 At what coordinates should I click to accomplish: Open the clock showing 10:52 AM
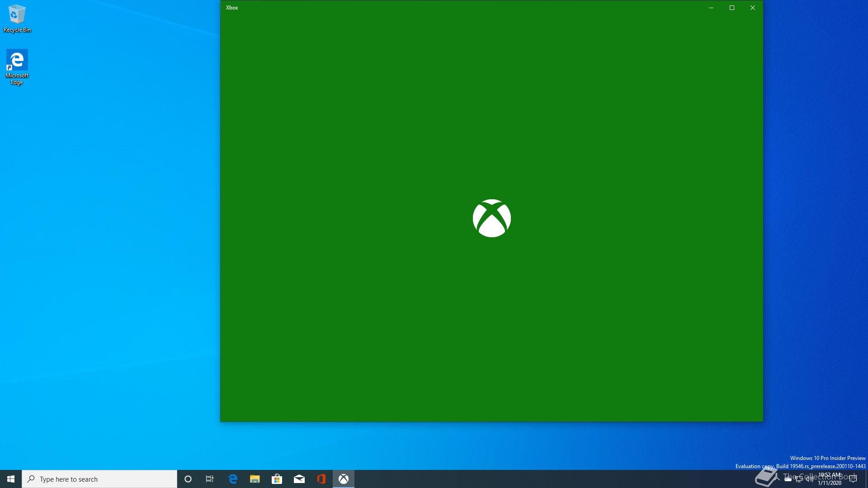(x=830, y=479)
